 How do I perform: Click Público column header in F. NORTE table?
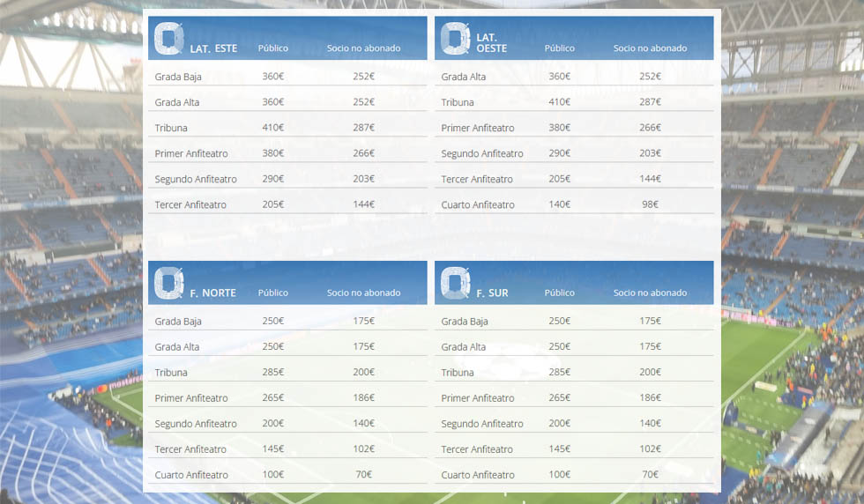pyautogui.click(x=272, y=293)
